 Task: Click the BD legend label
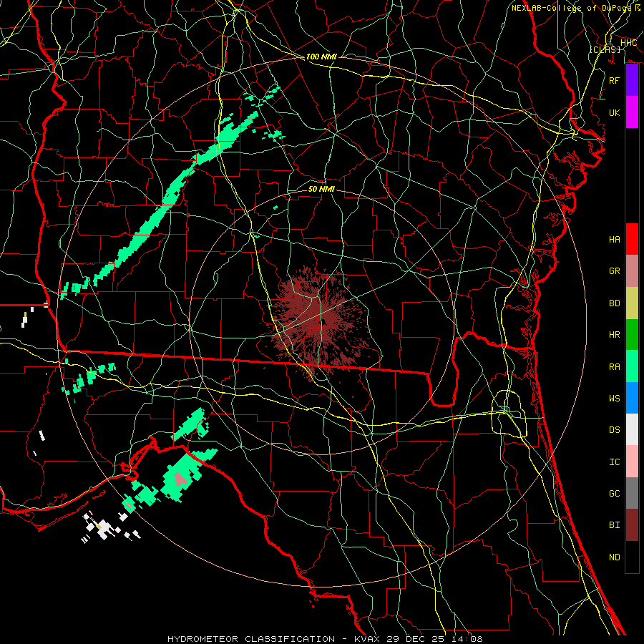click(x=615, y=303)
